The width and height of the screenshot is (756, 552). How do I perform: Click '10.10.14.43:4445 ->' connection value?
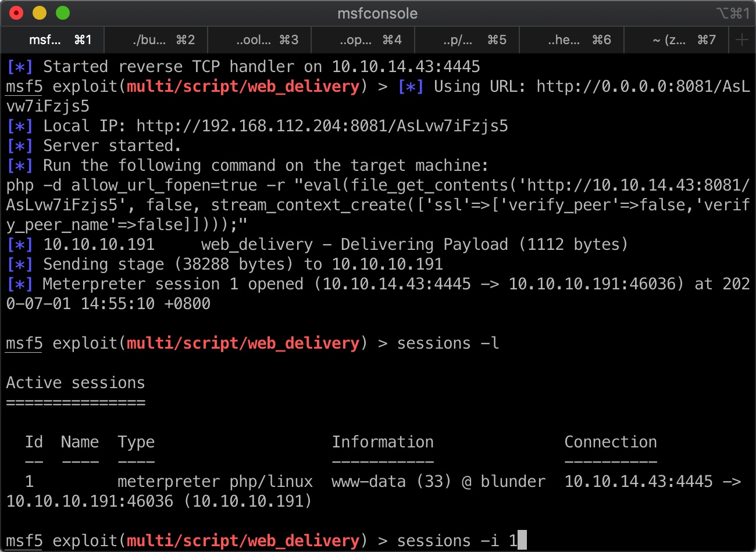(x=652, y=482)
